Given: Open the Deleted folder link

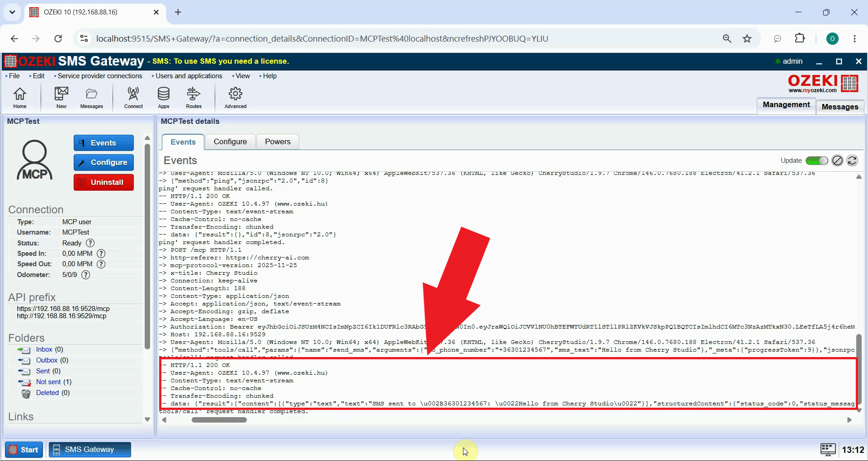Looking at the screenshot, I should [x=47, y=393].
